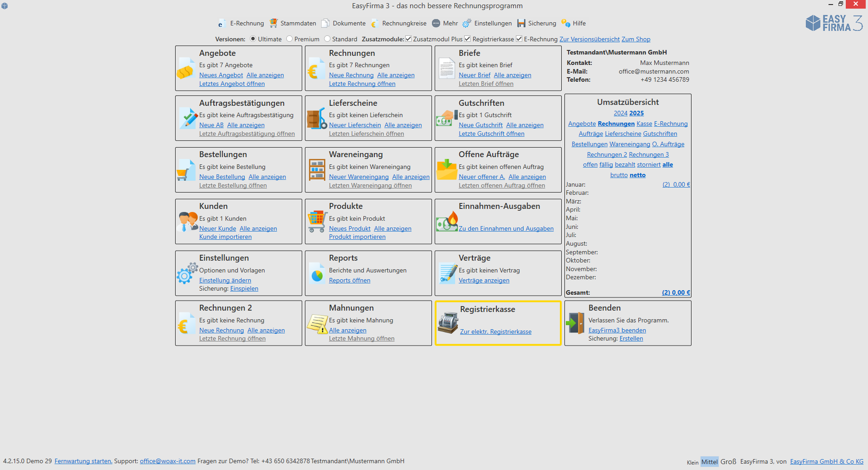Toggle the Zusatzmodul Plus checkbox

[x=408, y=39]
